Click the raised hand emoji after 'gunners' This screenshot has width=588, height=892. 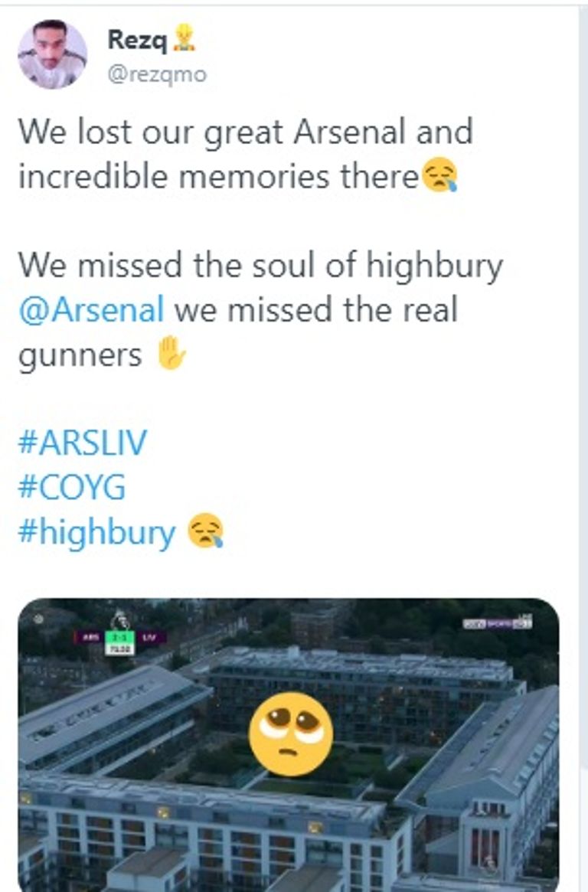[171, 355]
